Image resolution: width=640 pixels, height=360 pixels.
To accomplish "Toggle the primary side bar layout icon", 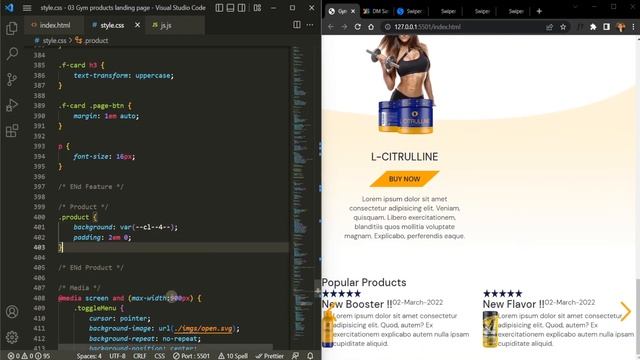I will coord(219,8).
